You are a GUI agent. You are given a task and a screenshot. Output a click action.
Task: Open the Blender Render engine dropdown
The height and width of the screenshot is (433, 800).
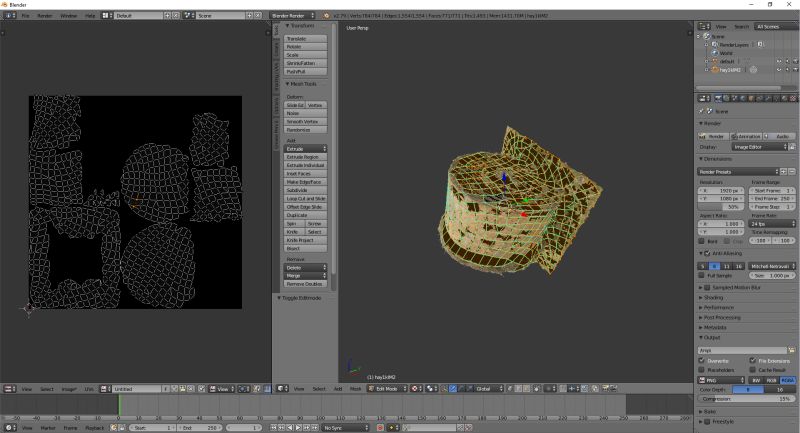tap(292, 15)
